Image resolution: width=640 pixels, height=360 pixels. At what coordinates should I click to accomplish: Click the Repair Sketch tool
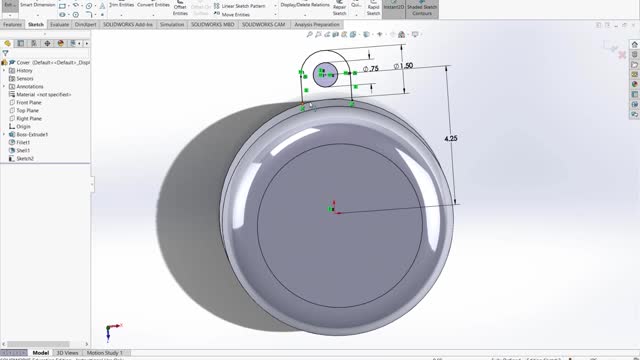(x=339, y=8)
